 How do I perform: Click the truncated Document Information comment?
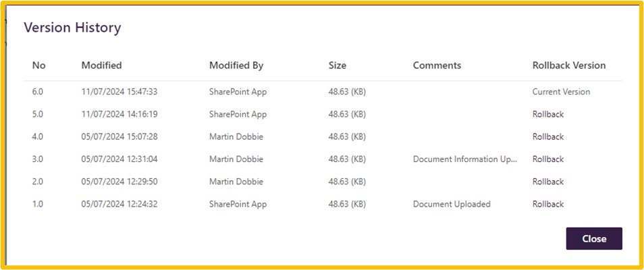[x=465, y=159]
